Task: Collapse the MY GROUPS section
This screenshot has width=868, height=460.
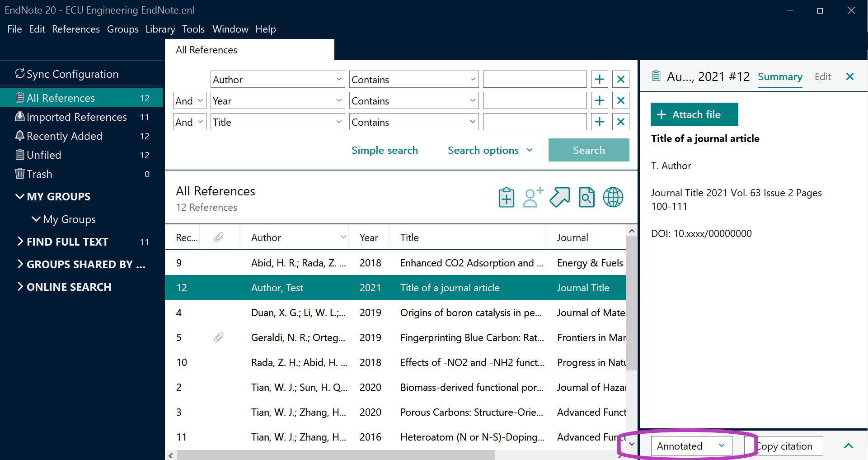Action: coord(19,196)
